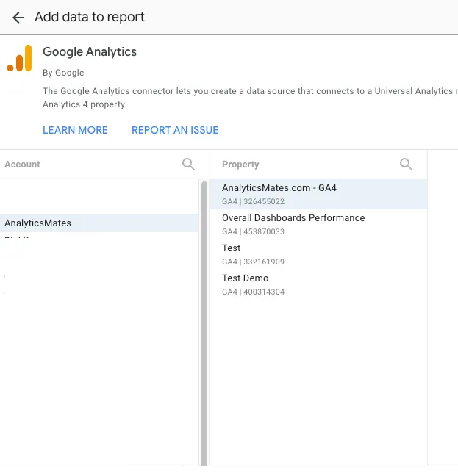
Task: Select the Test Demo property
Action: point(318,284)
